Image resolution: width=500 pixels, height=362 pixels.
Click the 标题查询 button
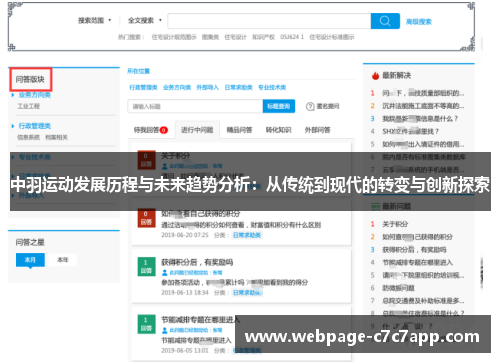coord(279,106)
